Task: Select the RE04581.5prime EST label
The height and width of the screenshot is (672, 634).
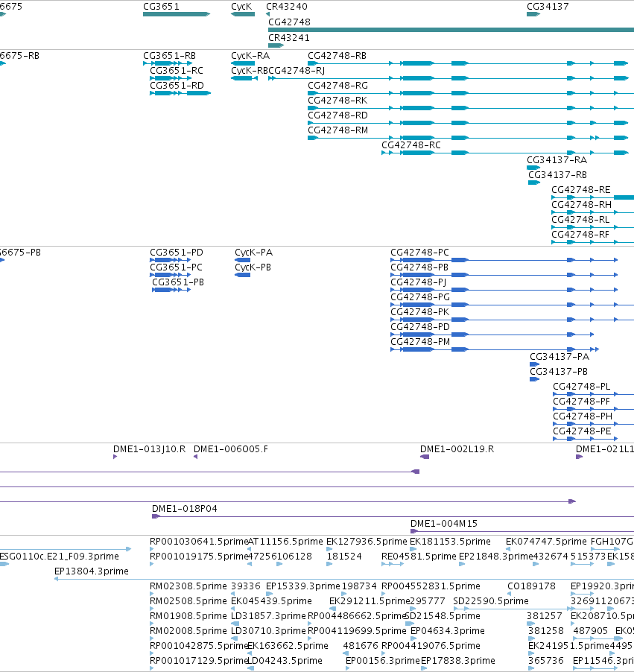Action: coord(419,557)
